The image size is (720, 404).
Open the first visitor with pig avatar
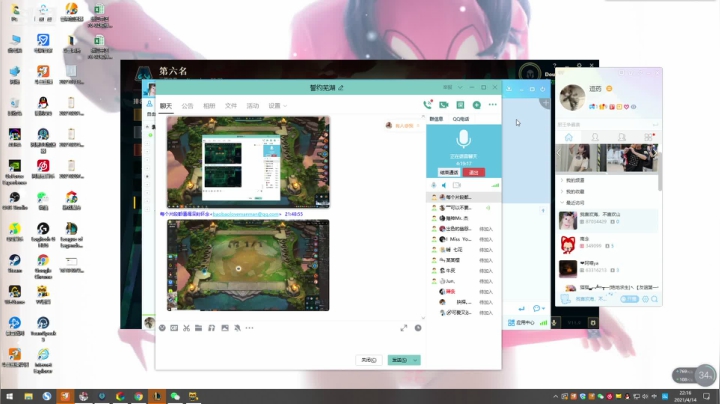pos(568,221)
